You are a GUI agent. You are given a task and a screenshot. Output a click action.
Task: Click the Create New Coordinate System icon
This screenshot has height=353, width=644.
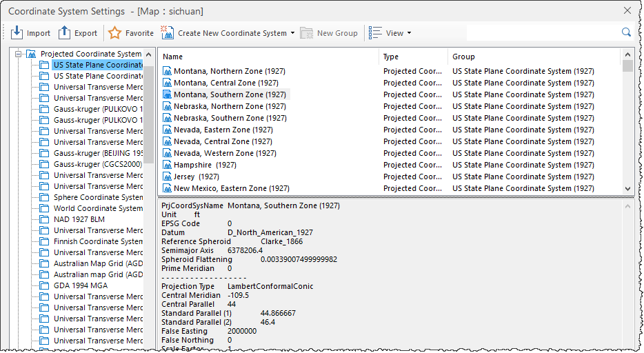pos(167,33)
